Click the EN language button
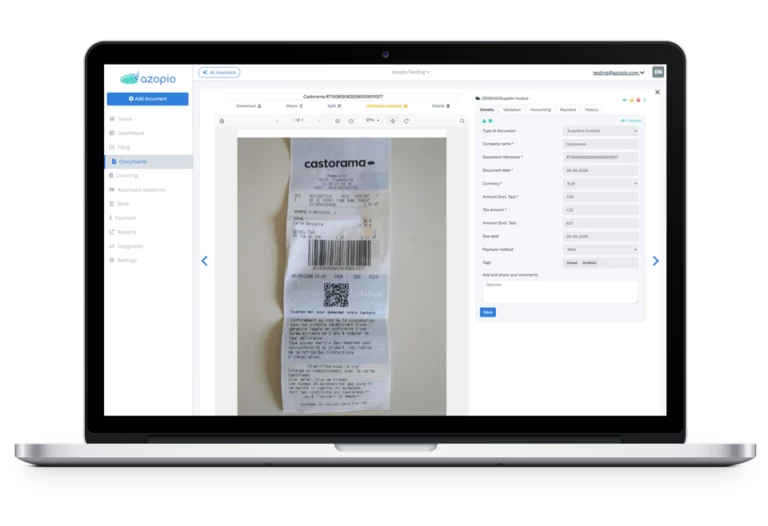Screen dimensions: 768x526 (x=658, y=72)
